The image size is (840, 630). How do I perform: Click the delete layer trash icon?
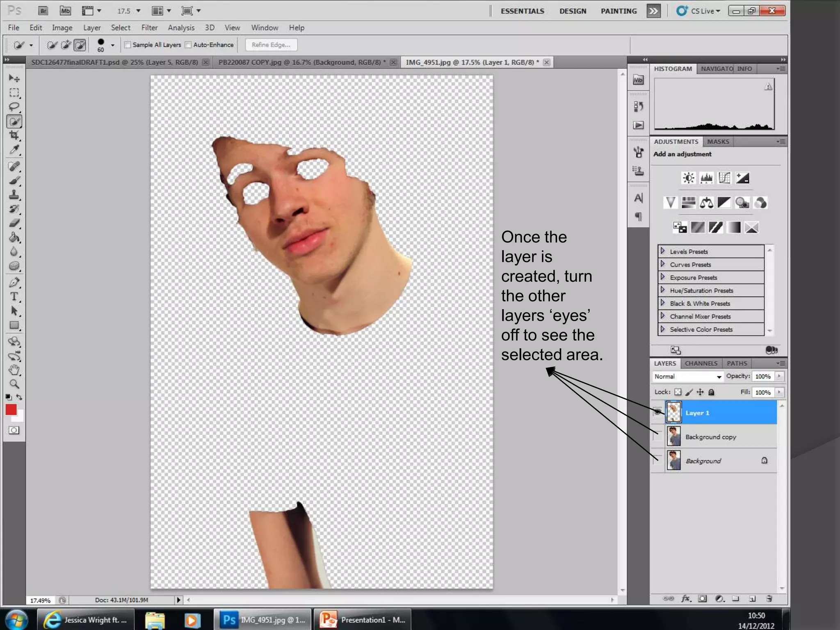[769, 599]
